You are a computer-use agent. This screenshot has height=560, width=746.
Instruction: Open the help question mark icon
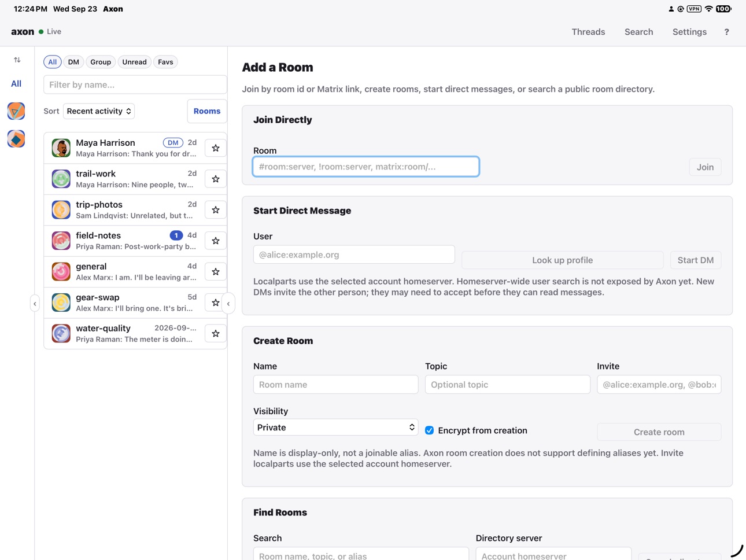tap(726, 32)
